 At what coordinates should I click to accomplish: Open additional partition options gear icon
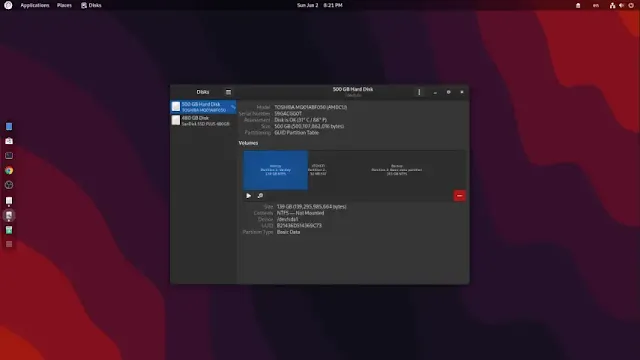click(x=260, y=196)
